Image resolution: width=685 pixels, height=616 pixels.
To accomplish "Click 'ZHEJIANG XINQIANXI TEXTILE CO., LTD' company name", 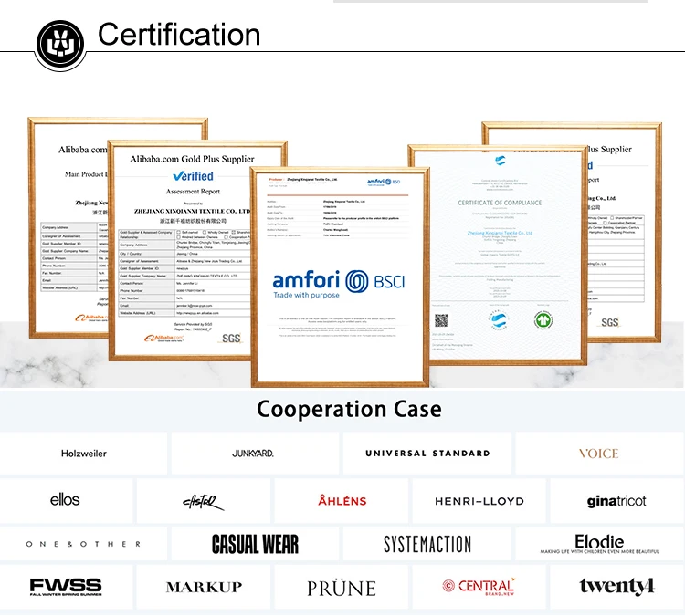I will [193, 212].
